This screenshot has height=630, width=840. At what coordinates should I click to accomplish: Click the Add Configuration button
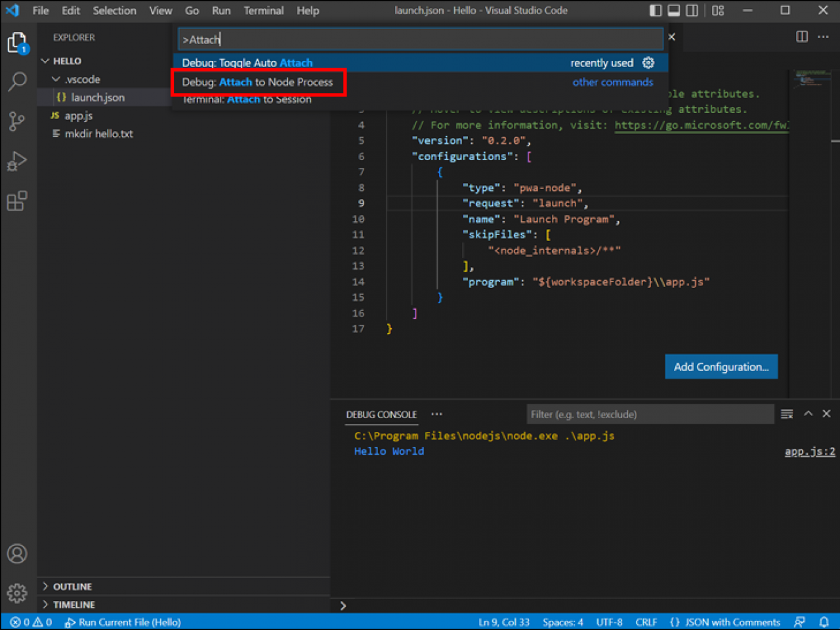coord(721,366)
